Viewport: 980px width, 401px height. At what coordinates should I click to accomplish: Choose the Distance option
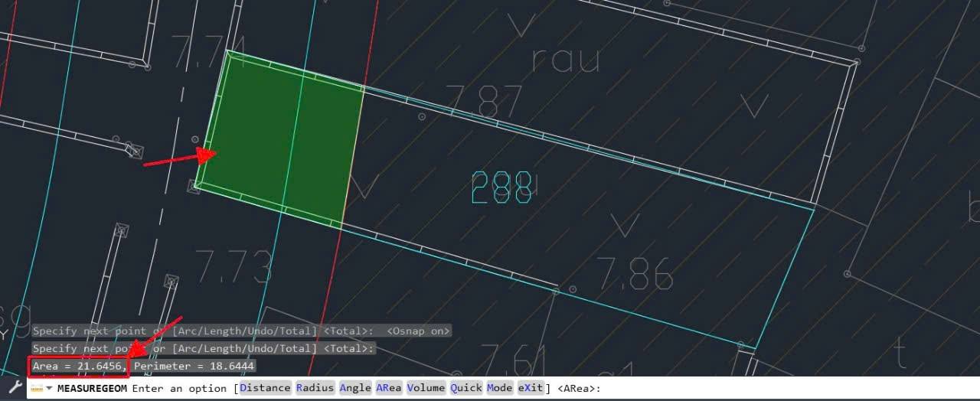click(265, 388)
